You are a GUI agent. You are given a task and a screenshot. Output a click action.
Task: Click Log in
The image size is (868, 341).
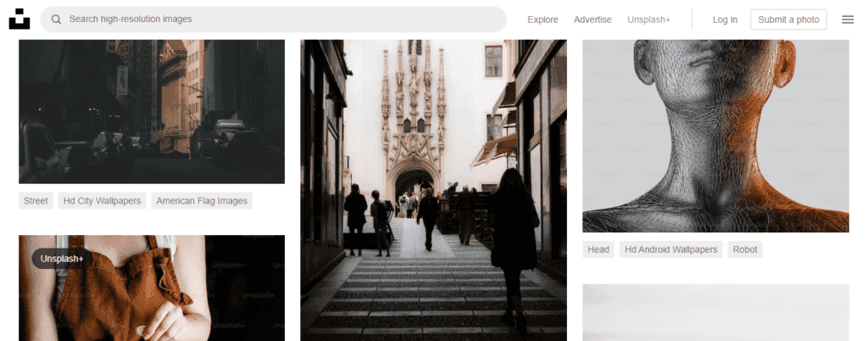coord(725,20)
